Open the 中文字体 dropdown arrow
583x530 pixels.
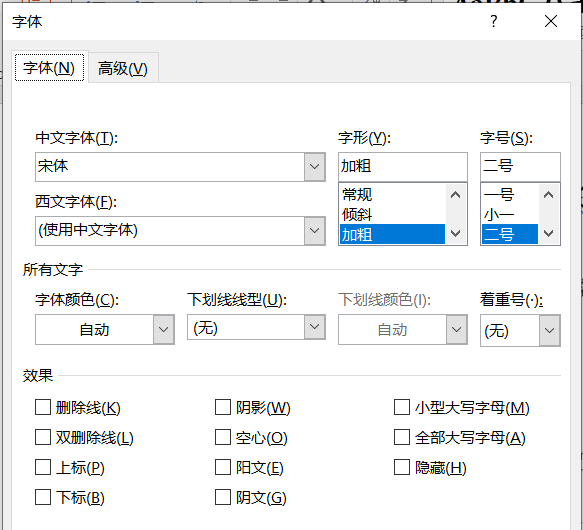[315, 167]
